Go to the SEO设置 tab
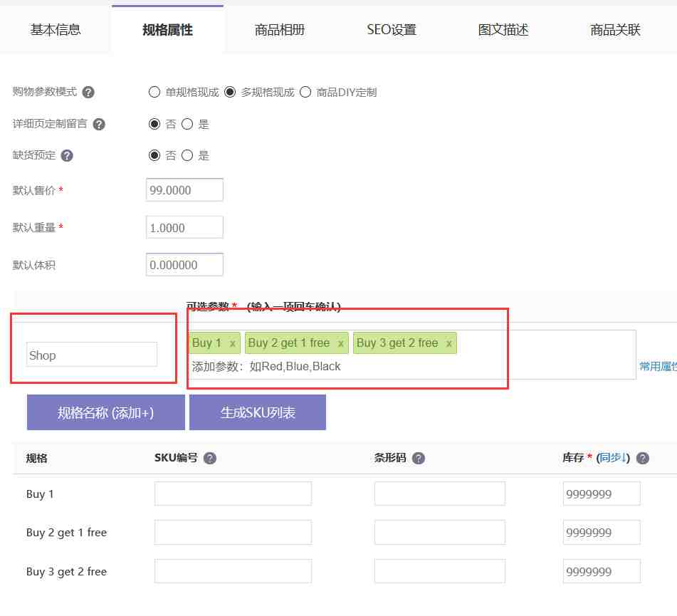 pos(391,30)
